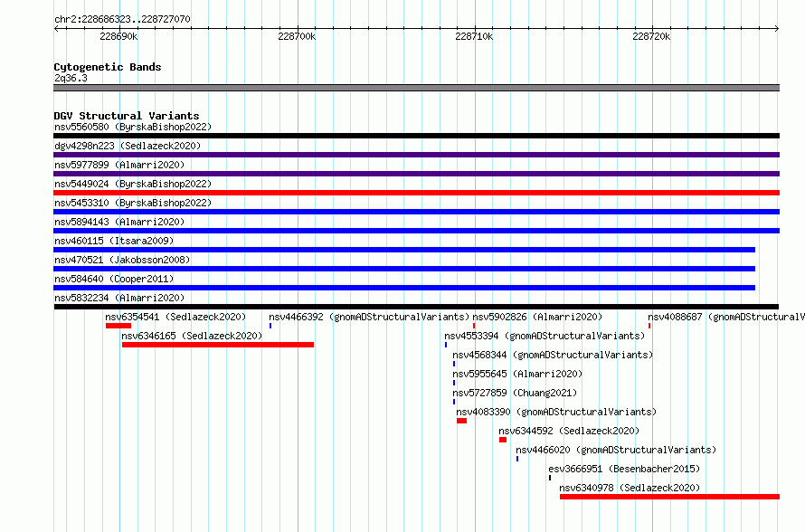Click the blue nsv5894143 variant bar

click(416, 231)
